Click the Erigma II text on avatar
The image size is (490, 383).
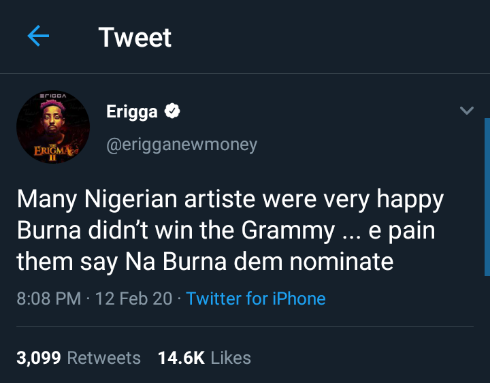point(53,153)
